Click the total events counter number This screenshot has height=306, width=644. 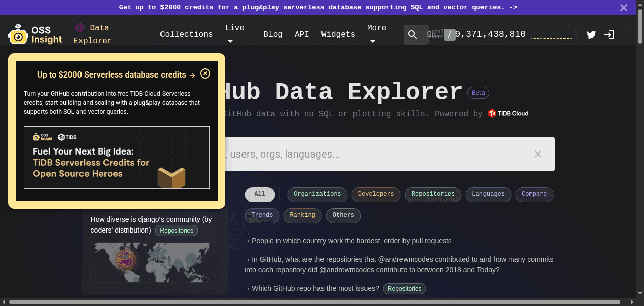(491, 34)
